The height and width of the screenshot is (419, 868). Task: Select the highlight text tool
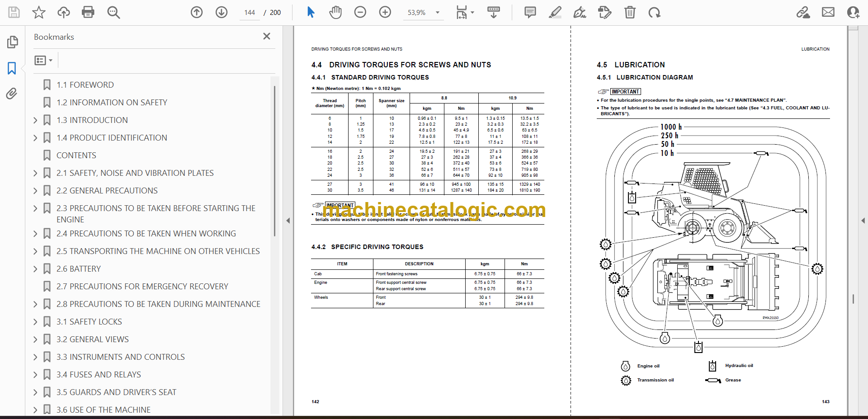555,12
